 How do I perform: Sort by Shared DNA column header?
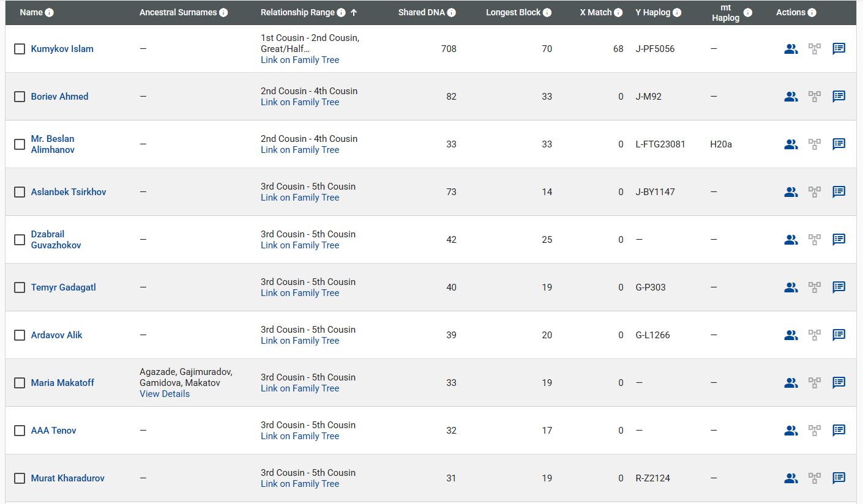[x=421, y=13]
